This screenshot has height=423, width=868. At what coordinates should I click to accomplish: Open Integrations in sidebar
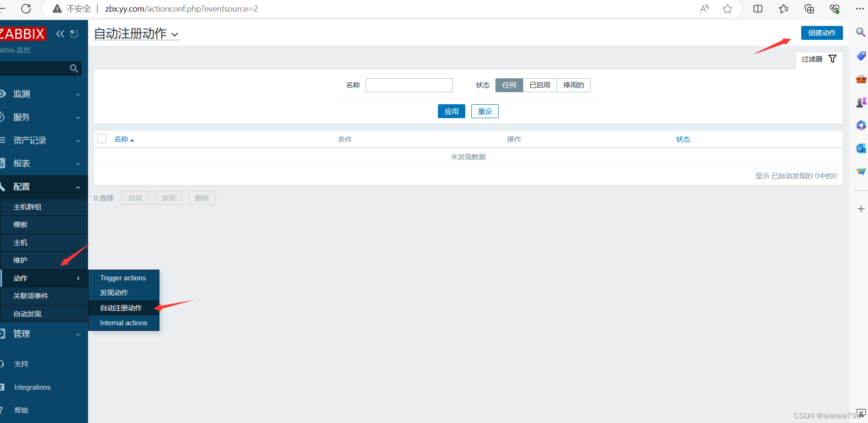(x=32, y=387)
